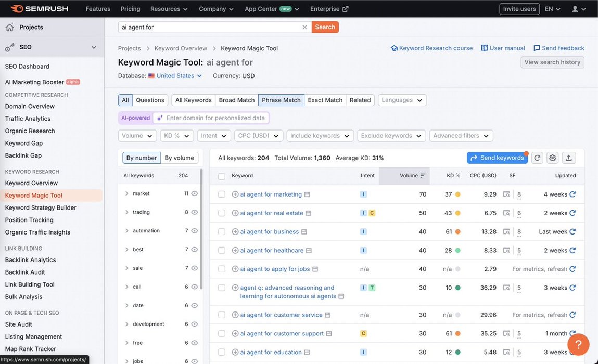
Task: Add 'ai agent for business' with plus icon
Action: point(235,232)
